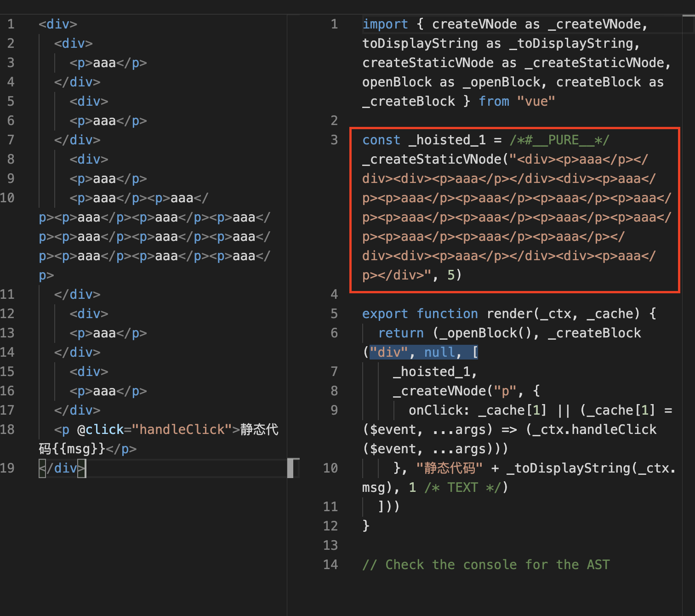Viewport: 695px width, 616px height.
Task: Click the export keyword on line 5
Action: click(385, 314)
